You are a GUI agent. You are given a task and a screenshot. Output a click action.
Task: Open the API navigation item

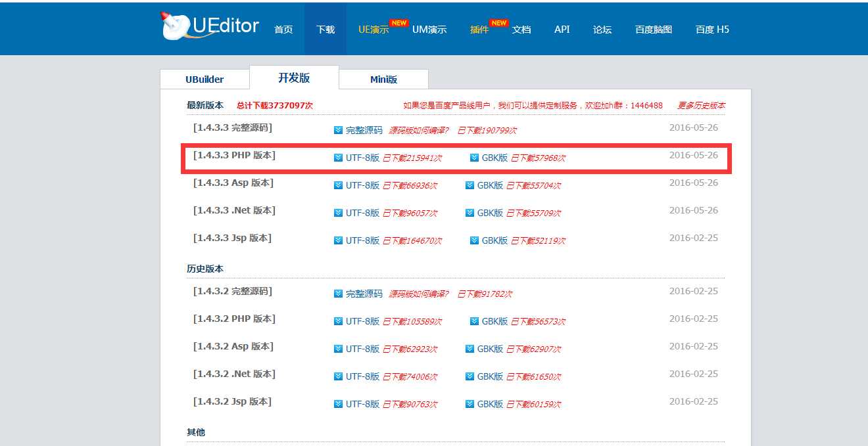(x=562, y=30)
